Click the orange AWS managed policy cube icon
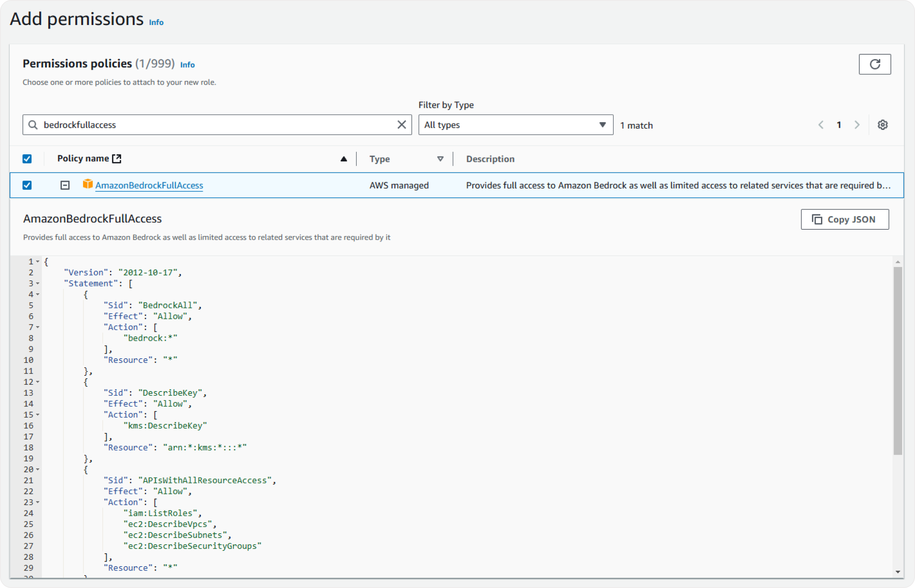Image resolution: width=915 pixels, height=588 pixels. (x=88, y=184)
